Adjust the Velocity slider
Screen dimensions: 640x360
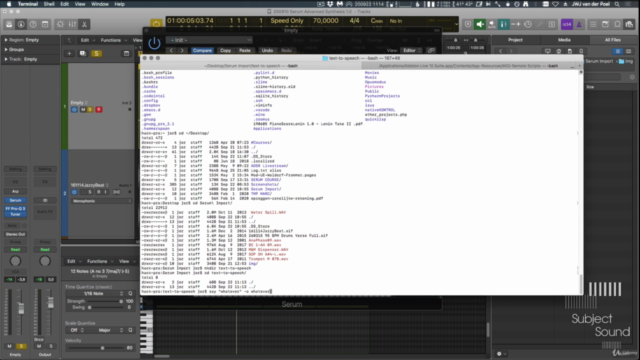pos(97,348)
